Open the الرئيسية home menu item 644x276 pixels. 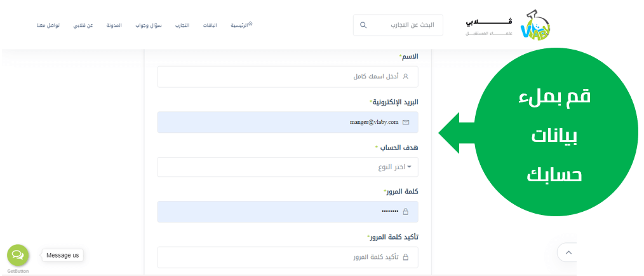point(241,25)
